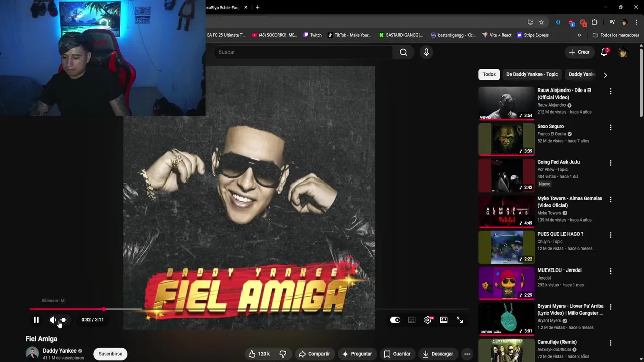
Task: Open the Stripe Express bookmark
Action: point(533,35)
